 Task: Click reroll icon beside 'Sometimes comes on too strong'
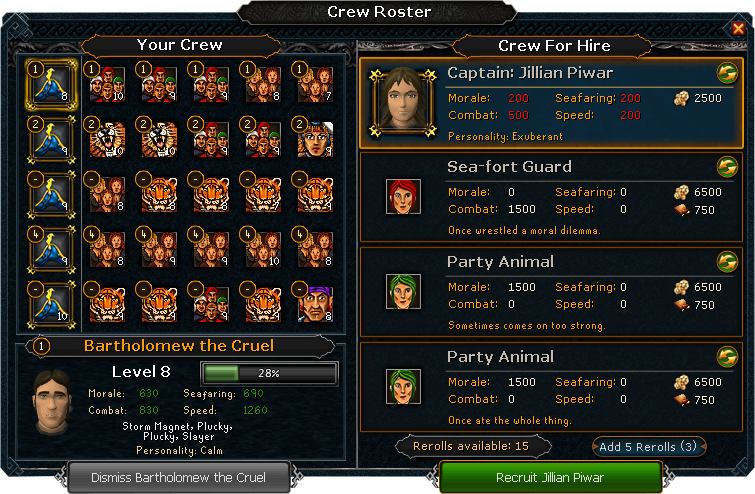click(727, 262)
